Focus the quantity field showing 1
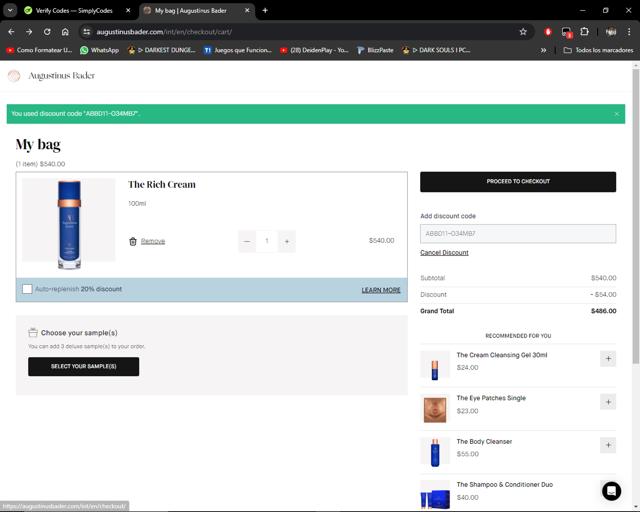640x512 pixels. click(x=267, y=241)
